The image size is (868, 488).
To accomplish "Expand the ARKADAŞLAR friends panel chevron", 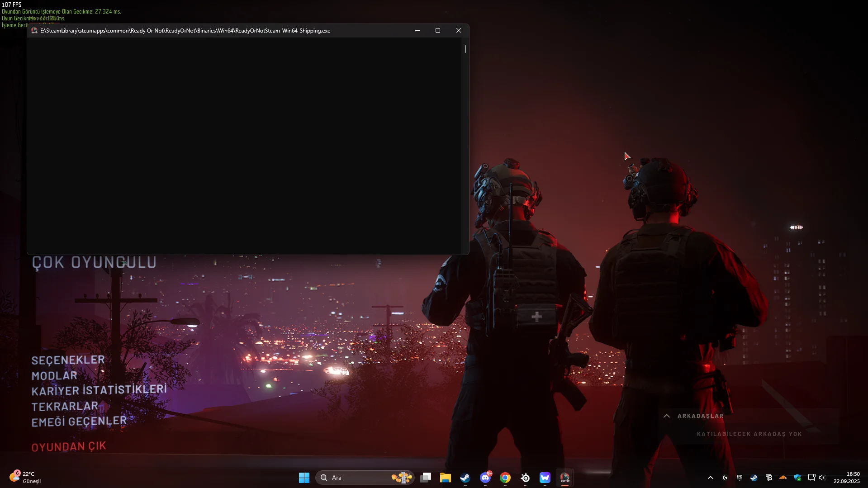I will (x=667, y=416).
